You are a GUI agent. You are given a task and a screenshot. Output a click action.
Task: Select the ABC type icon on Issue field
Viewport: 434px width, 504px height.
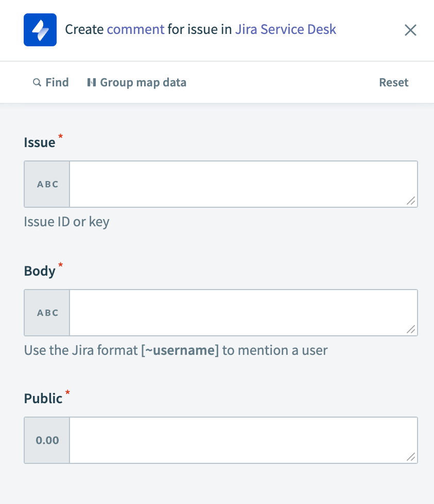tap(46, 184)
